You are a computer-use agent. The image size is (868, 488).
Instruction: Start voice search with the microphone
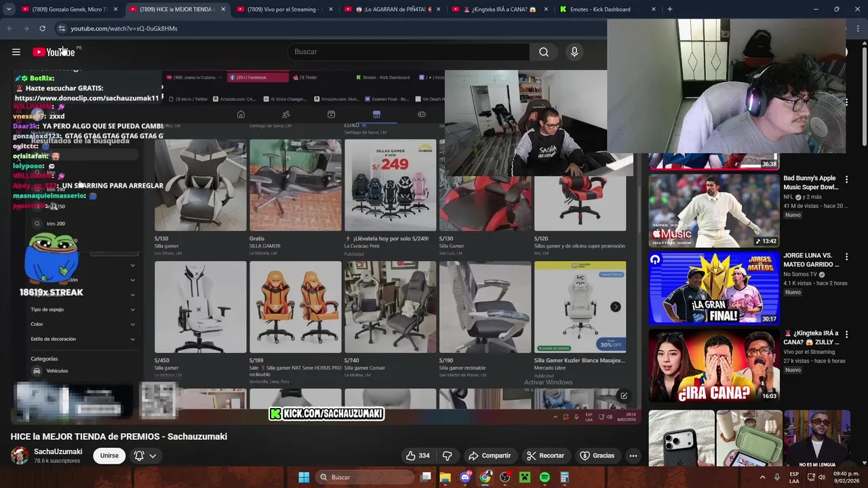[x=574, y=52]
